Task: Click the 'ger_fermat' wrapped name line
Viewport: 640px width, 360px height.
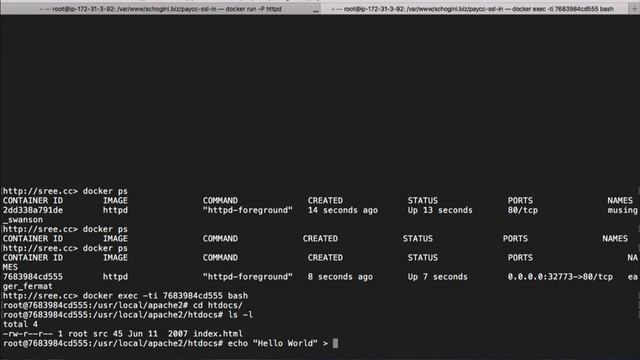Action: [x=27, y=286]
